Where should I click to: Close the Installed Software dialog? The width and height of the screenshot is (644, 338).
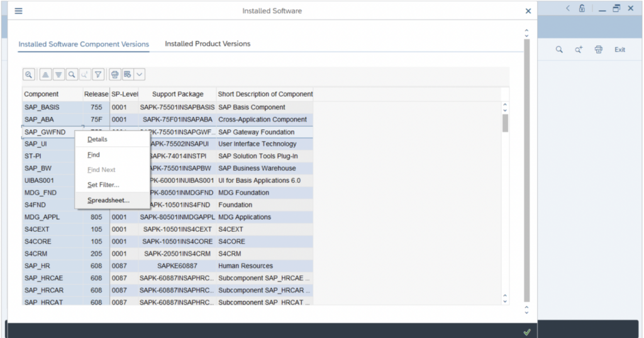tap(528, 11)
